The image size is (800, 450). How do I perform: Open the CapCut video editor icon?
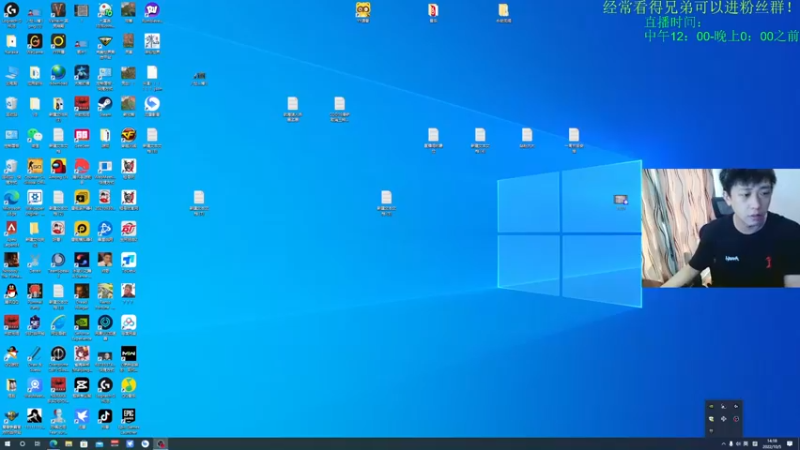pos(82,385)
